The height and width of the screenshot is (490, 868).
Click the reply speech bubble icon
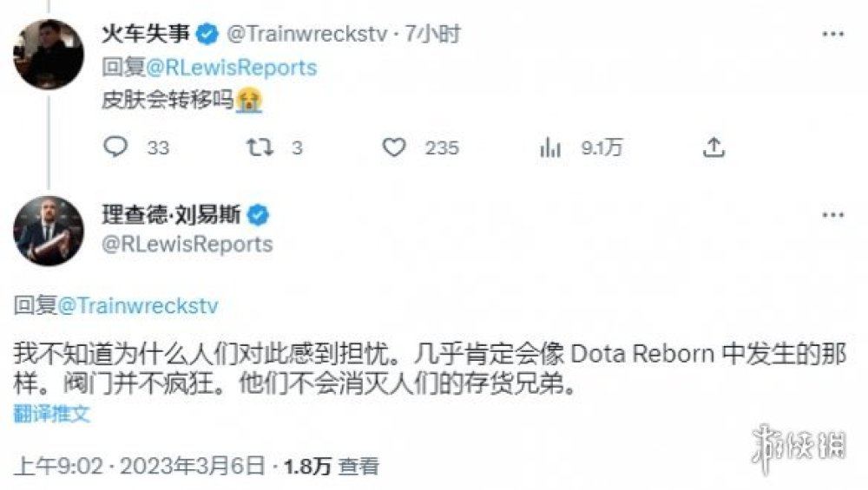point(115,147)
